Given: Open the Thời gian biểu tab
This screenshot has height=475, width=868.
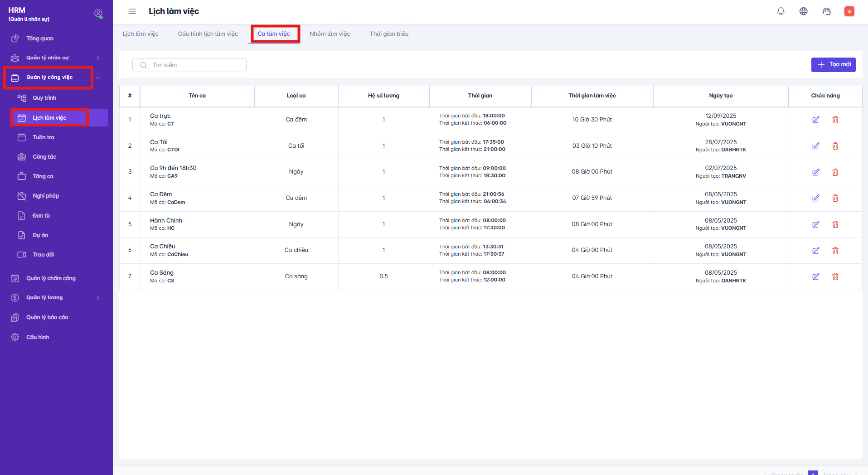Looking at the screenshot, I should [x=389, y=34].
